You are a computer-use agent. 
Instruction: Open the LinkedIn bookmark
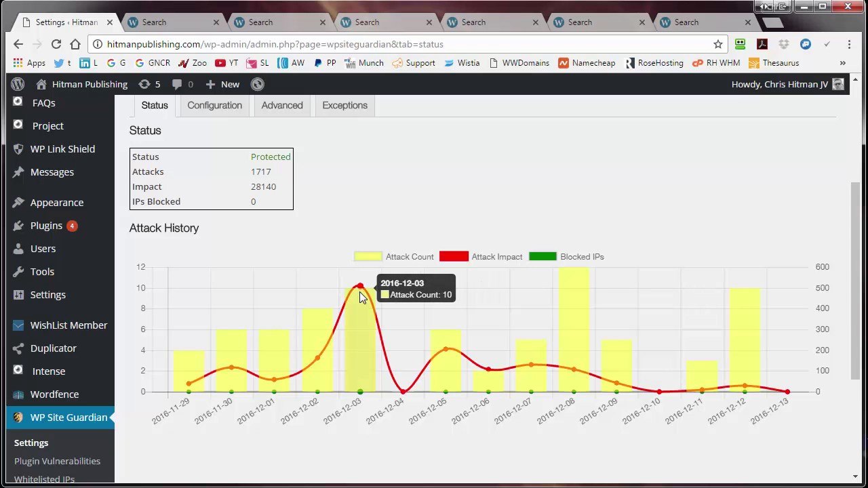point(88,63)
